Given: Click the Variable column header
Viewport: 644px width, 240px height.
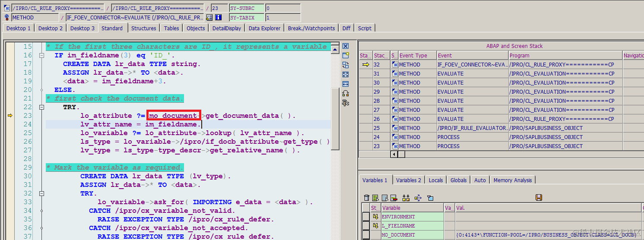Looking at the screenshot, I should click(412, 208).
